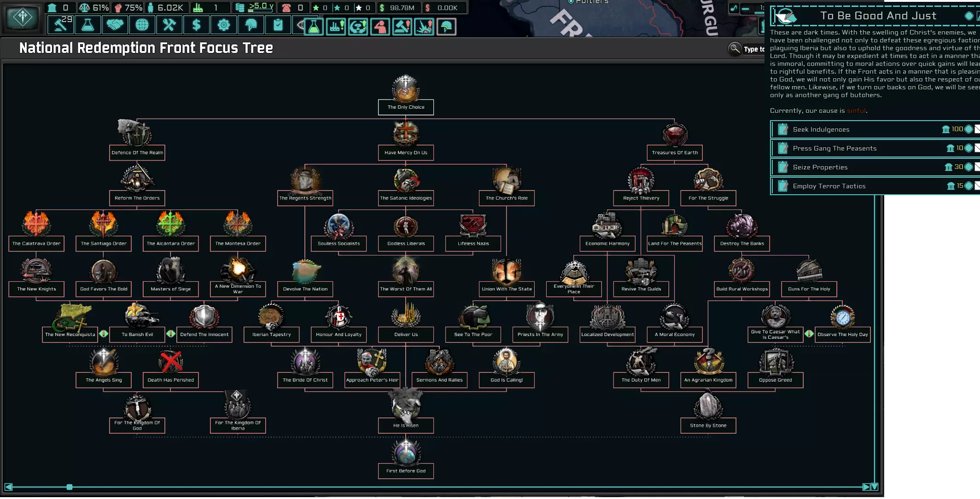Open the construction tab with hammer and wrench
Screen dimensions: 980x499
pyautogui.click(x=169, y=25)
